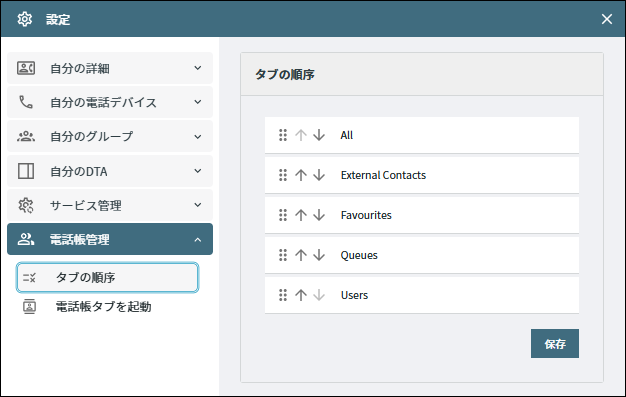Click the All tab name text
This screenshot has height=397, width=626.
[x=347, y=135]
